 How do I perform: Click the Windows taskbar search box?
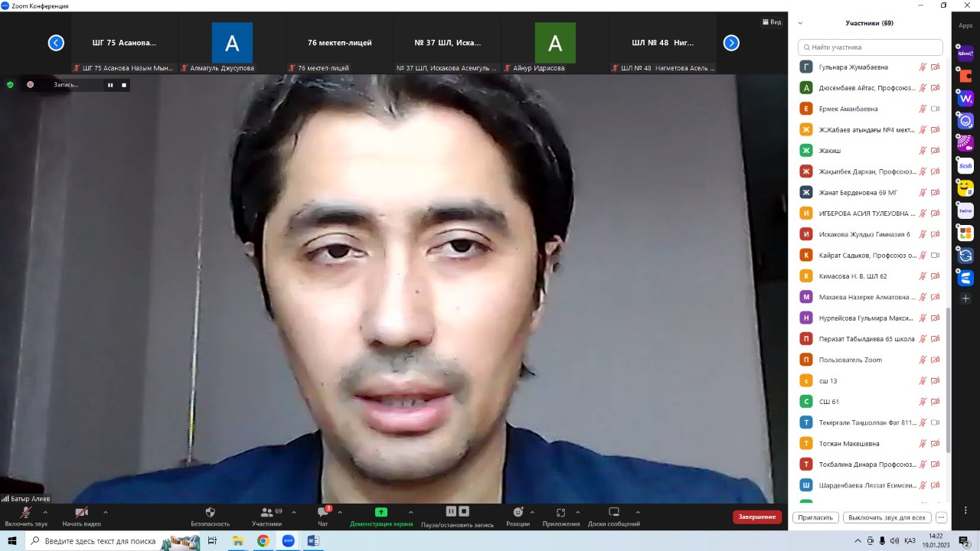pos(114,541)
